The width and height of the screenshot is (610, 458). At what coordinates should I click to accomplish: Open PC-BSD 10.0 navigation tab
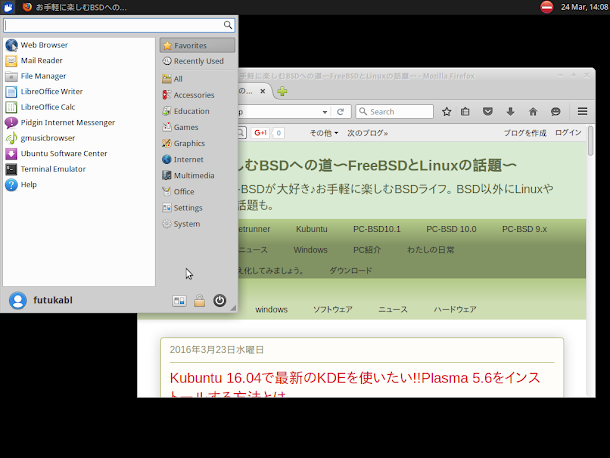click(451, 229)
